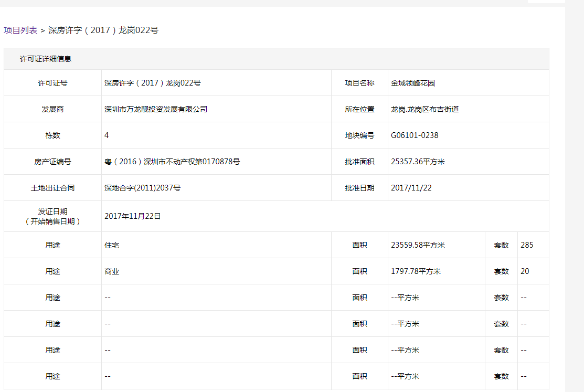This screenshot has height=392, width=584.
Task: Select the 项目名称 label cell
Action: pos(359,83)
